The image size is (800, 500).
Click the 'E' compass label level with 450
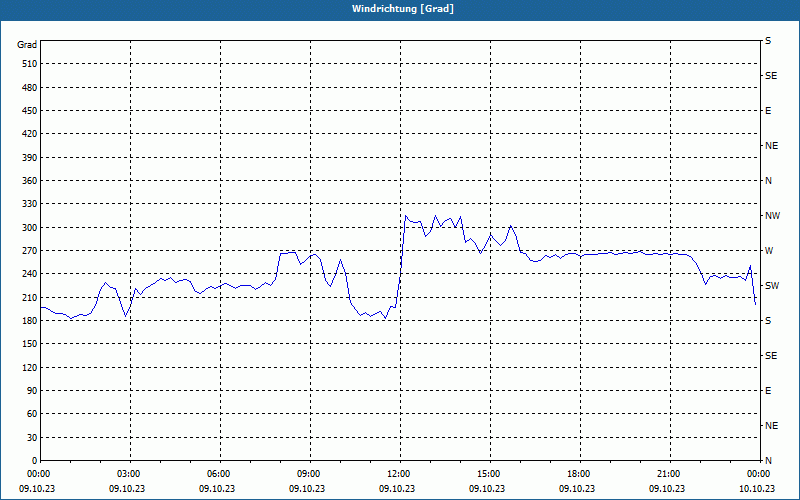[768, 111]
